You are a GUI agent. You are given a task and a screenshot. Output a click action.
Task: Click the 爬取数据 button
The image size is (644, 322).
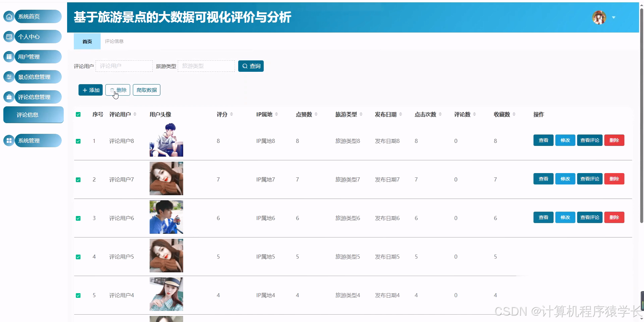[x=147, y=90]
